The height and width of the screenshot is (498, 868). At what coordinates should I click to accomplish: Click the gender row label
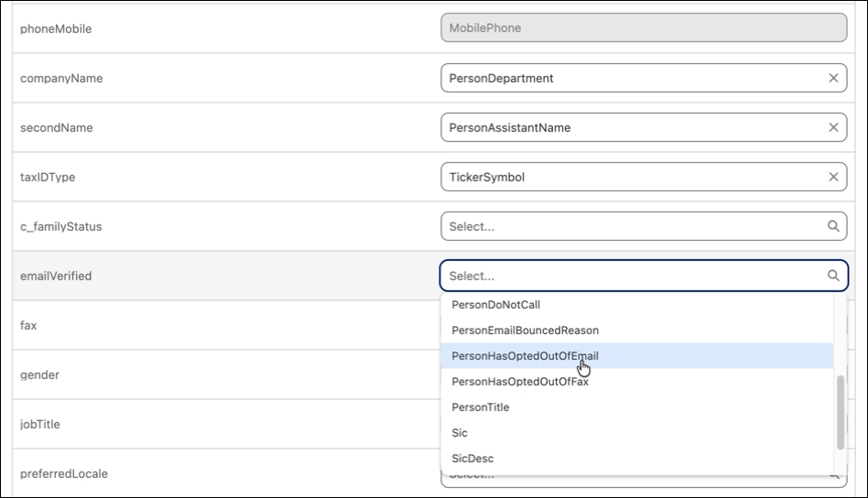39,375
